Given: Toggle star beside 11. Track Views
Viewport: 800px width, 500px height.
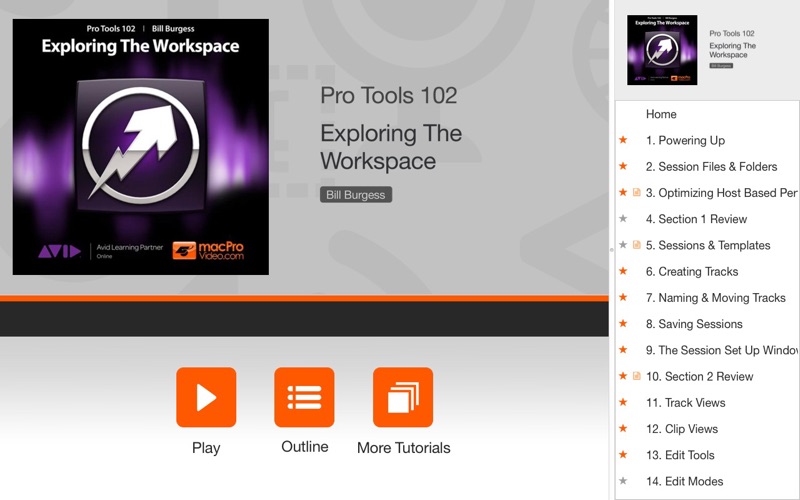Looking at the screenshot, I should click(623, 402).
